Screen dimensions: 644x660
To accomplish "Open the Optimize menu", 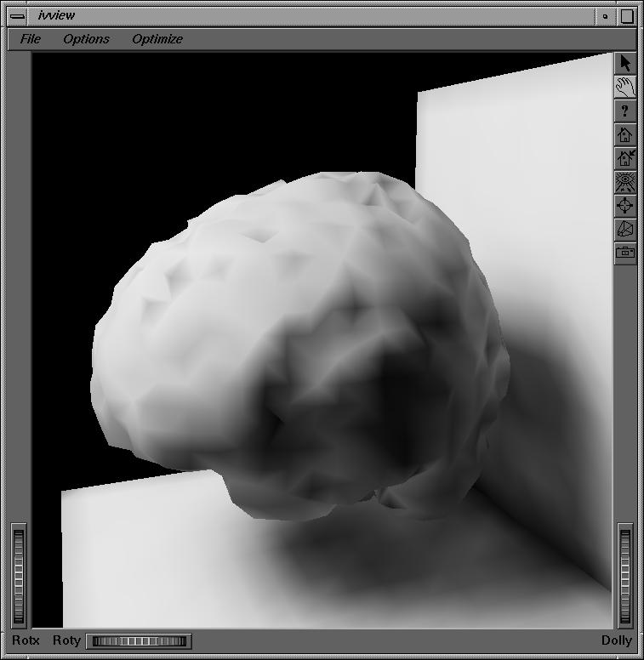I will [x=157, y=39].
